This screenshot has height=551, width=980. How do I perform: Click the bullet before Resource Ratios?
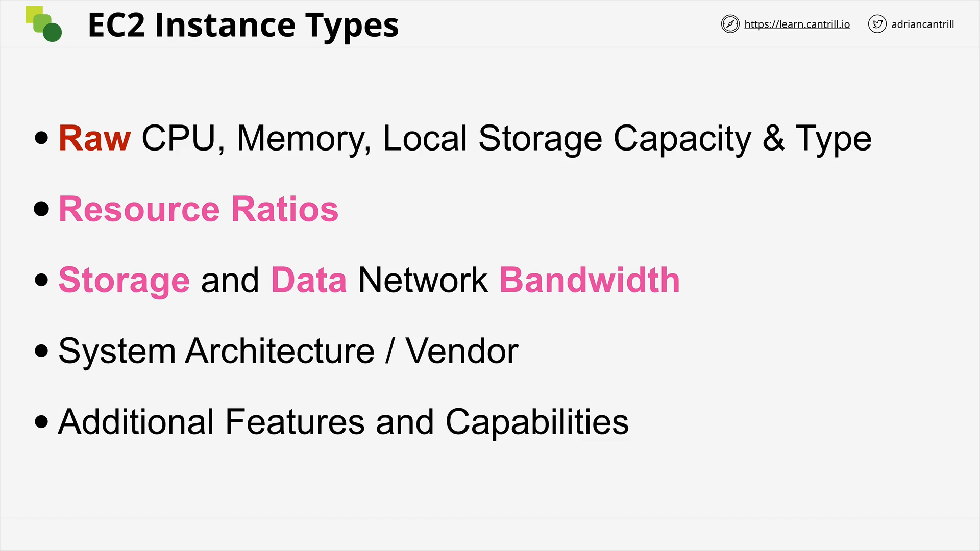click(41, 209)
